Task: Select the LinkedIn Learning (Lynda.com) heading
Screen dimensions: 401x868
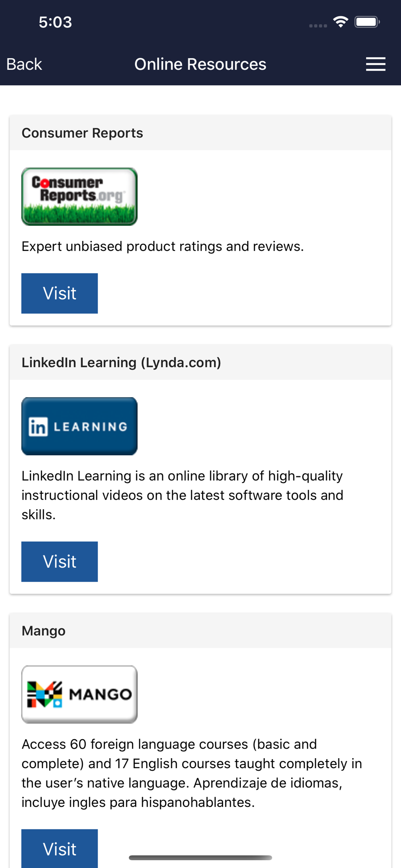Action: click(x=122, y=362)
